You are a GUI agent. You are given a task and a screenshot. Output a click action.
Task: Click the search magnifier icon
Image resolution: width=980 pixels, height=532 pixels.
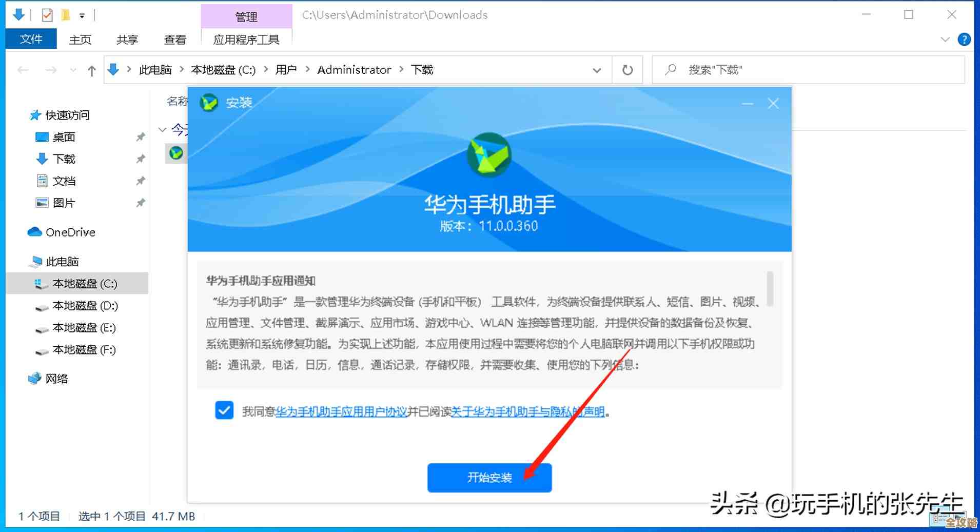tap(670, 70)
